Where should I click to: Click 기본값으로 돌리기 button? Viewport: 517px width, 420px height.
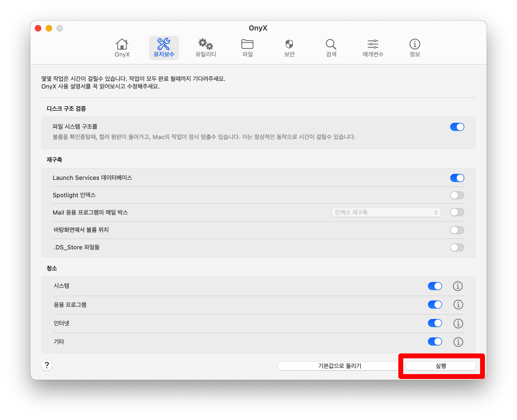[339, 366]
